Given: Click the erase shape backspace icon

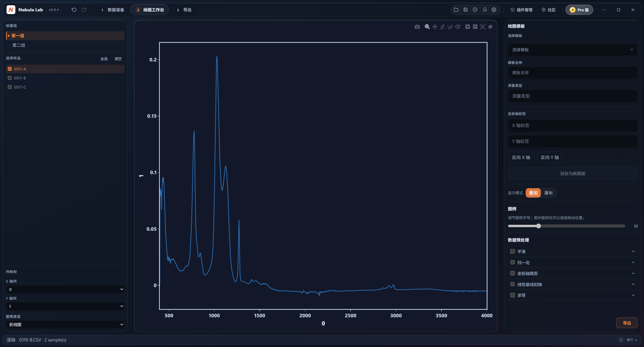Looking at the screenshot, I should click(458, 27).
